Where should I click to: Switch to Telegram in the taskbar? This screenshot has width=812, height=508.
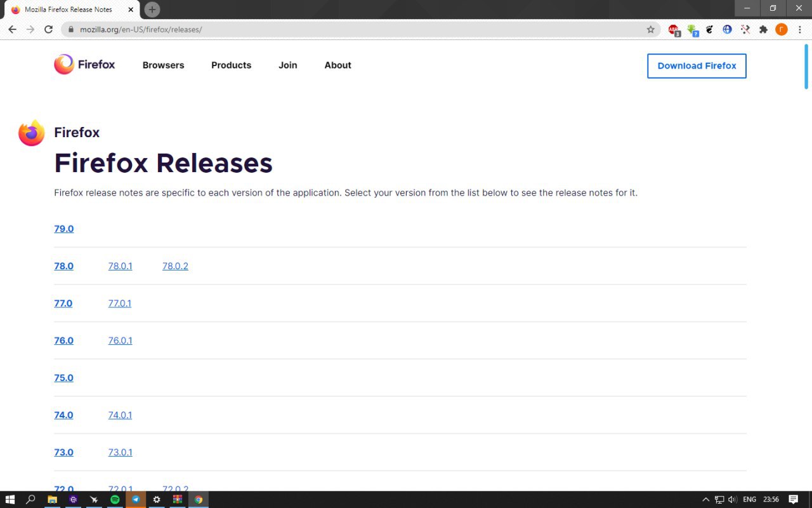(136, 500)
